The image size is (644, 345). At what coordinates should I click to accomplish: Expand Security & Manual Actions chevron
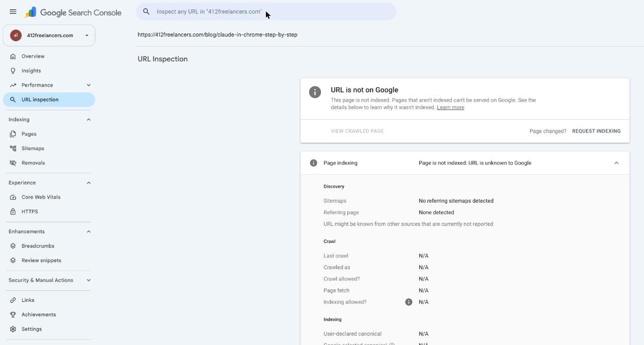coord(89,281)
